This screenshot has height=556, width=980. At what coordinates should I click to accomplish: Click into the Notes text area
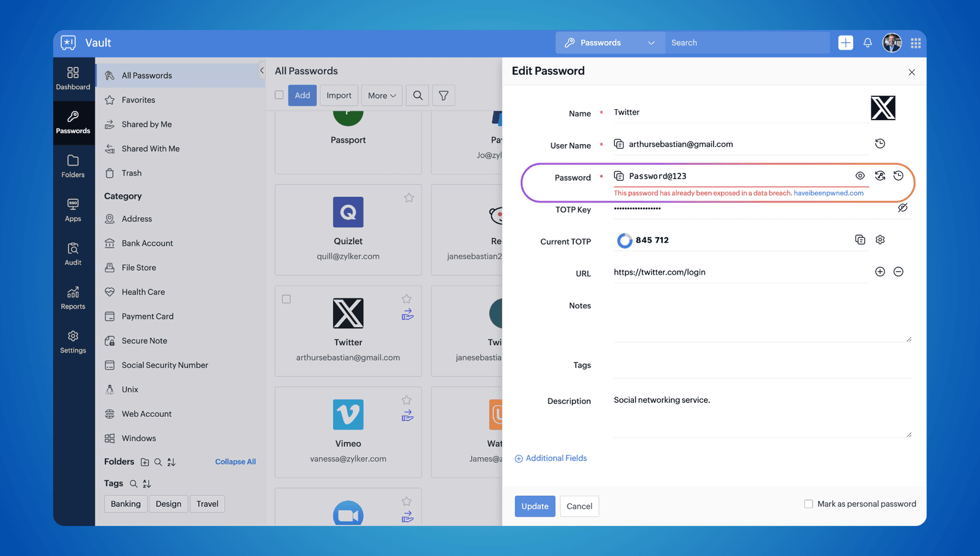(x=763, y=320)
